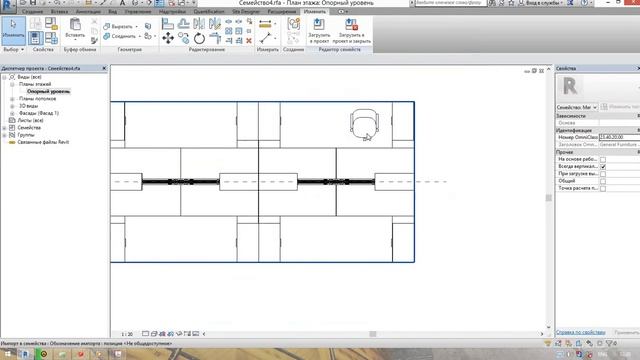Click the visual style icon in view control bar
The image size is (640, 360).
tap(154, 334)
